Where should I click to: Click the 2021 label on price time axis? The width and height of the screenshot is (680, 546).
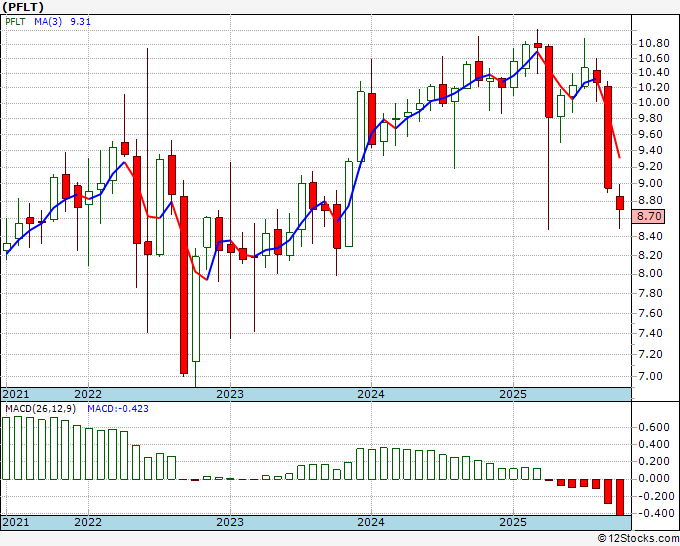click(x=16, y=394)
